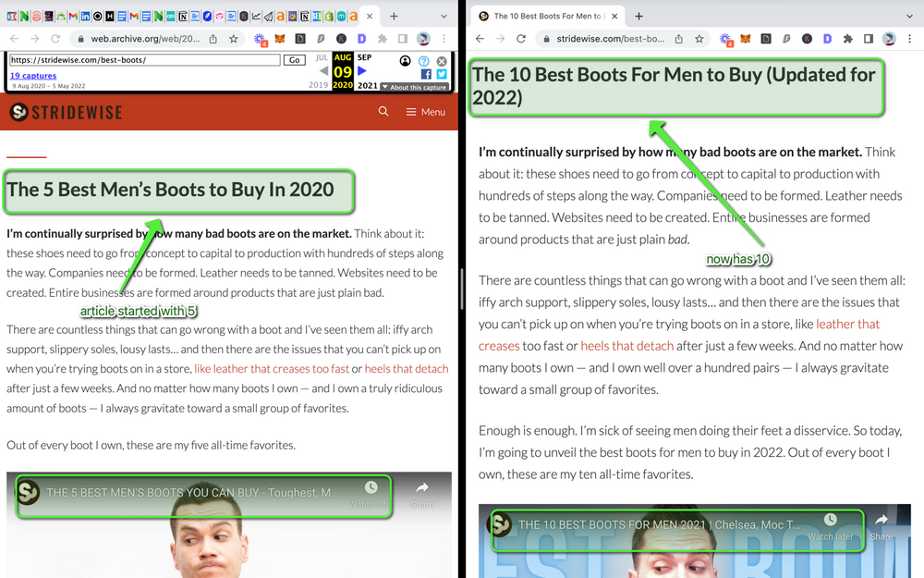Share the archived page via the Twitter icon
Image resolution: width=924 pixels, height=578 pixels.
pyautogui.click(x=442, y=73)
